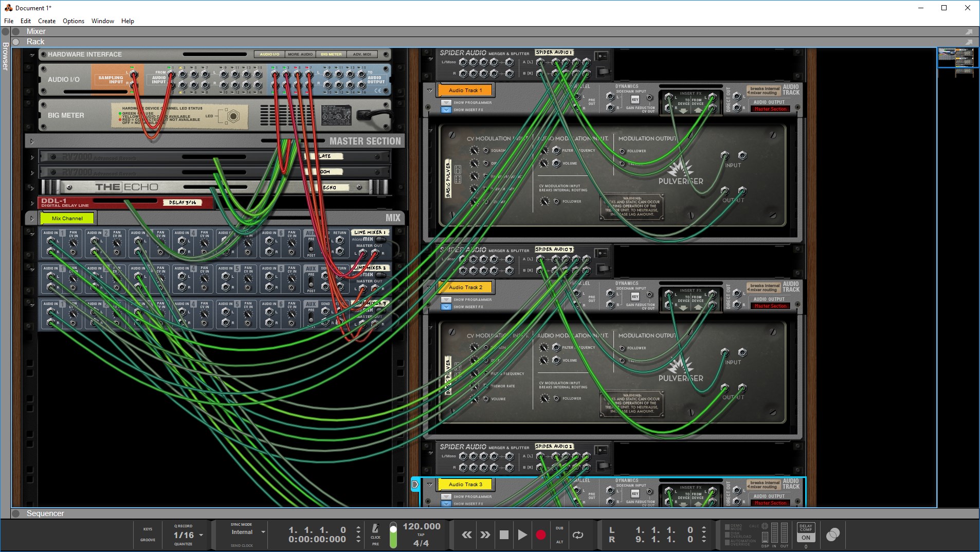Click the left locator position stepper
Image resolution: width=980 pixels, height=552 pixels.
tap(704, 530)
